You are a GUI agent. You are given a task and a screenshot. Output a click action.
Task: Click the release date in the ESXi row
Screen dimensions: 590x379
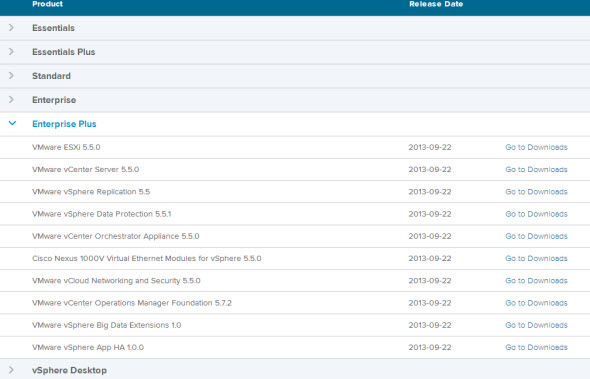pyautogui.click(x=430, y=147)
